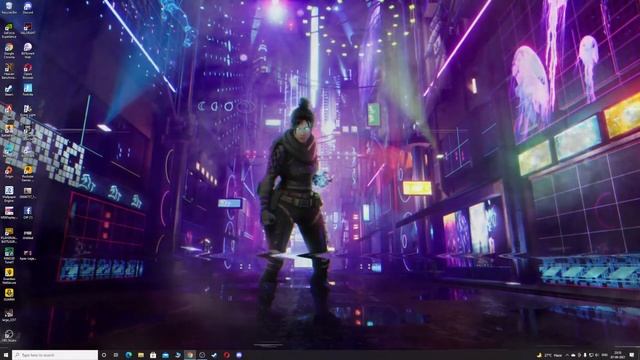
Task: Open File Explorer from the taskbar
Action: (141, 355)
